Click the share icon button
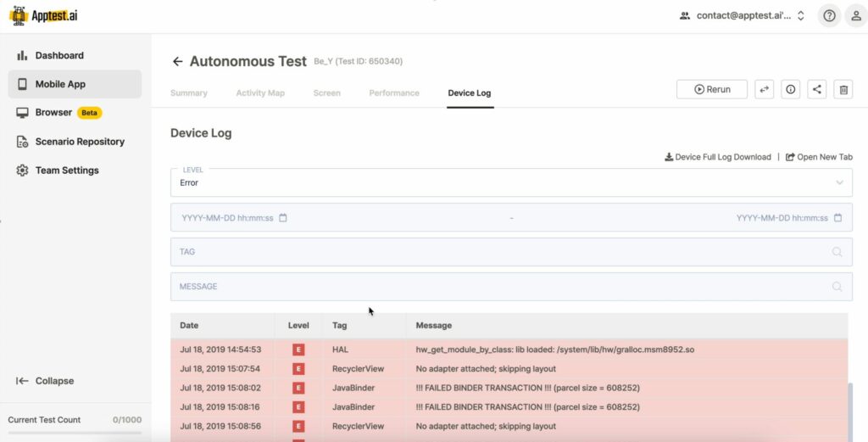This screenshot has height=442, width=868. tap(816, 89)
